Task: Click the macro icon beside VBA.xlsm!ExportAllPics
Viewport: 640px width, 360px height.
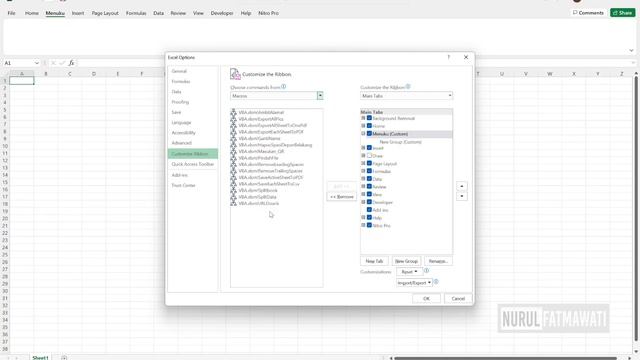Action: coord(233,119)
